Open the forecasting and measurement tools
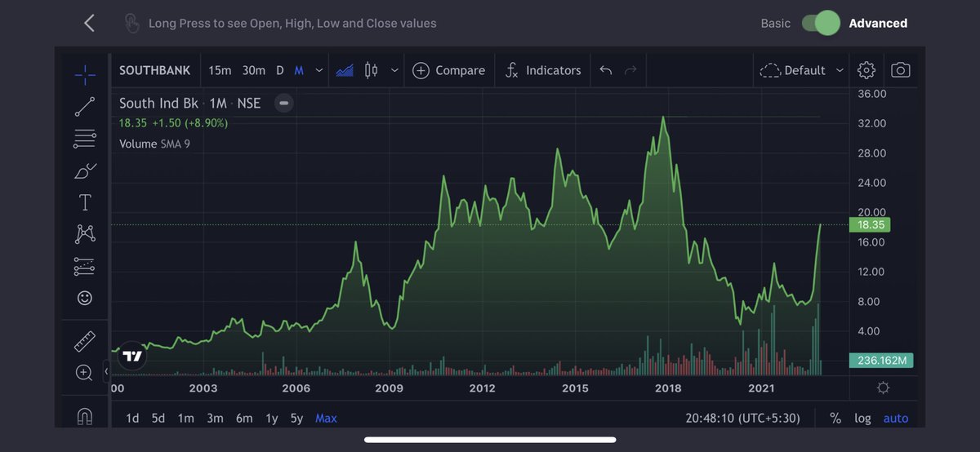The image size is (980, 452). coord(85,266)
